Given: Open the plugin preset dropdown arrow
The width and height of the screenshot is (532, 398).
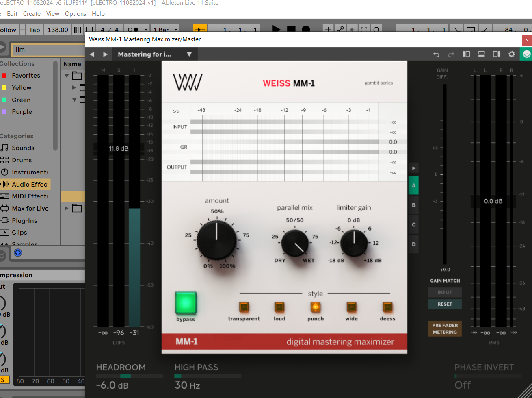Looking at the screenshot, I should click(x=189, y=54).
